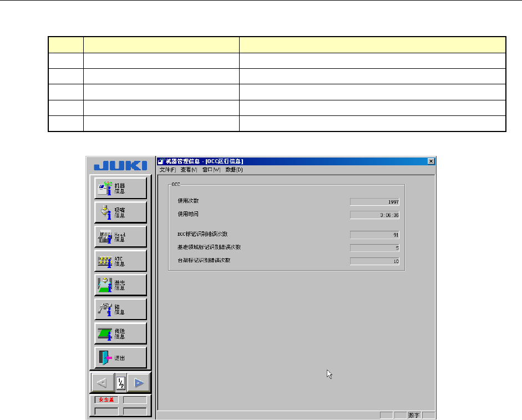Click the 使用时间 label

(188, 214)
